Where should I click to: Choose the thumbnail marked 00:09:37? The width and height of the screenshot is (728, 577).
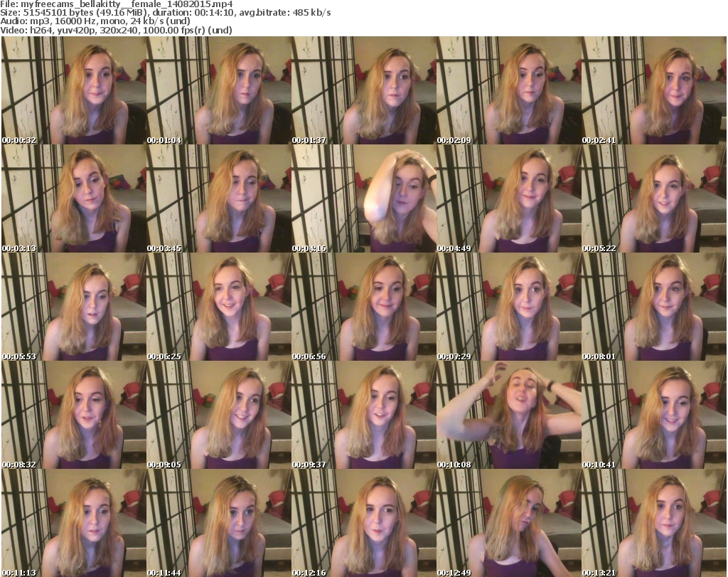363,415
